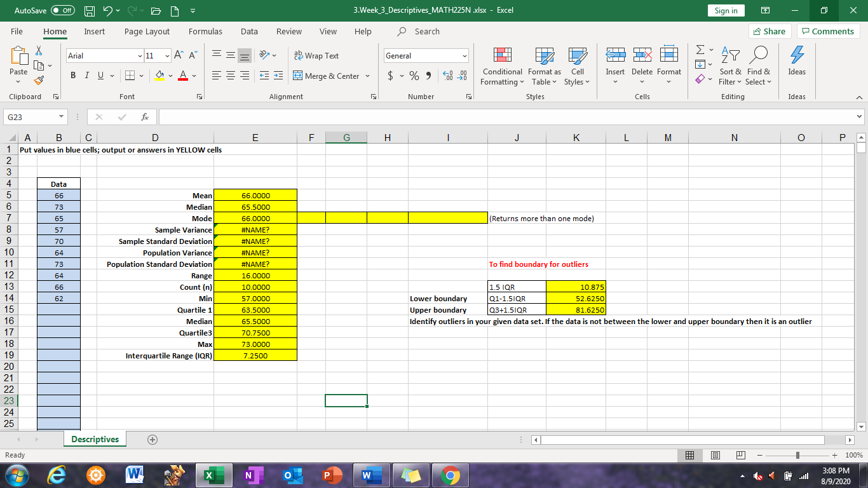Select the cell showing Mean value 66.0000
Image resolution: width=868 pixels, height=488 pixels.
tap(255, 195)
